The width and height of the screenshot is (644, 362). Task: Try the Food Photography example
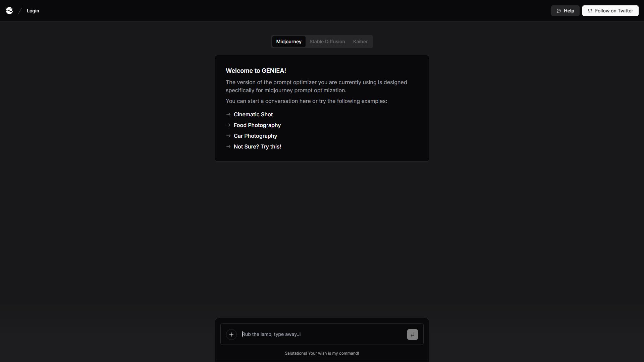[x=257, y=125]
